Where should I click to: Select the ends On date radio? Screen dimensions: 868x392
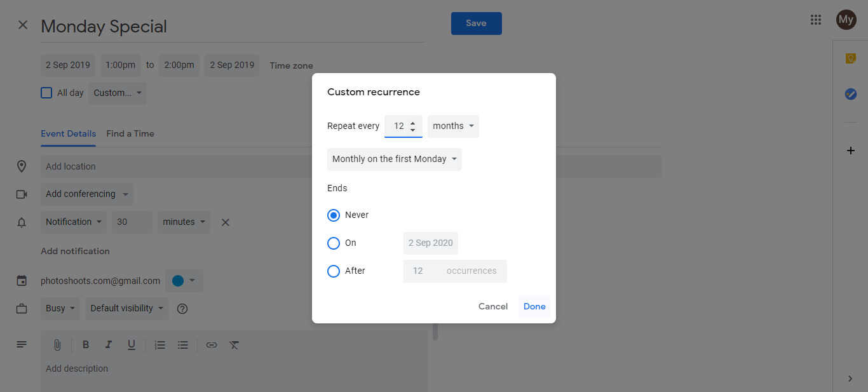pos(334,243)
